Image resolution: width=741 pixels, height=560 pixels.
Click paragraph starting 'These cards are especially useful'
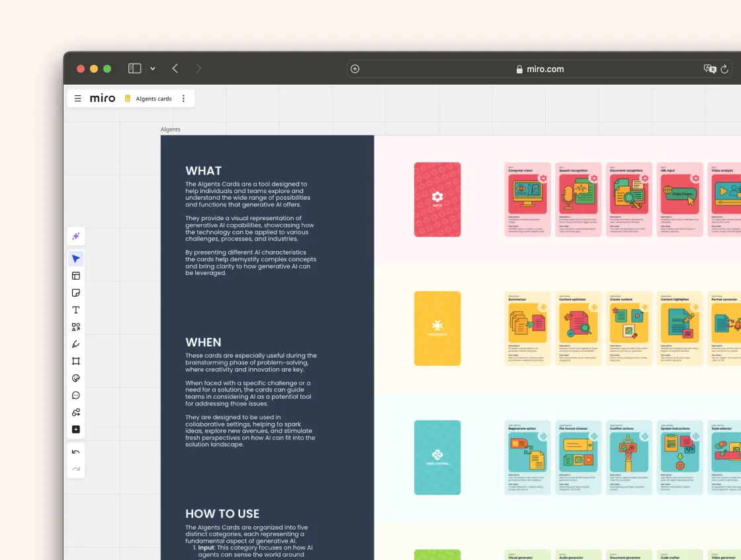point(251,362)
